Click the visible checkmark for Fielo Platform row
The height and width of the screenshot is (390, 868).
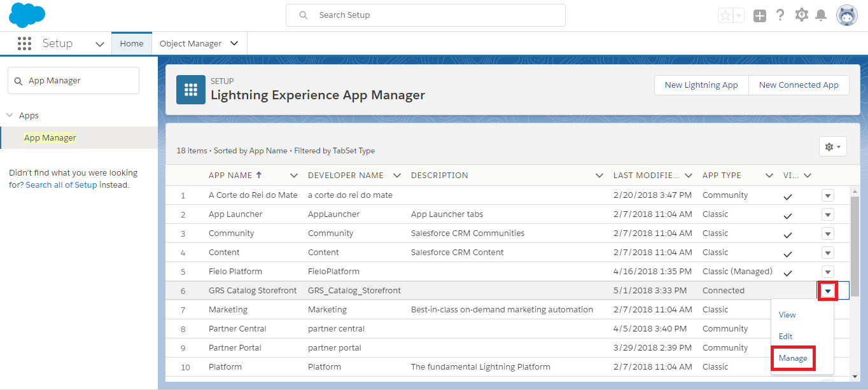pos(788,273)
